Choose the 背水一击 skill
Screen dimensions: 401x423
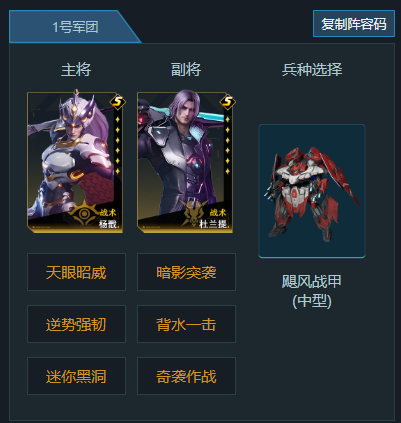(x=186, y=324)
